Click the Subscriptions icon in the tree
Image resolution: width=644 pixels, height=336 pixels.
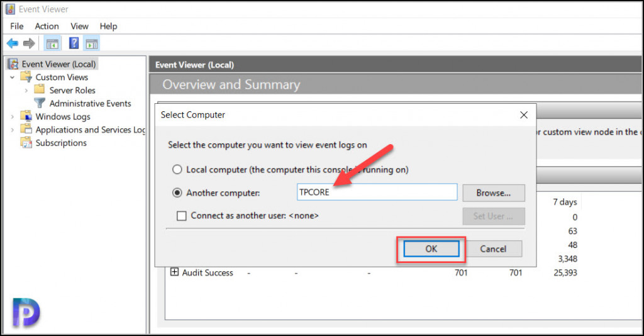[x=26, y=143]
